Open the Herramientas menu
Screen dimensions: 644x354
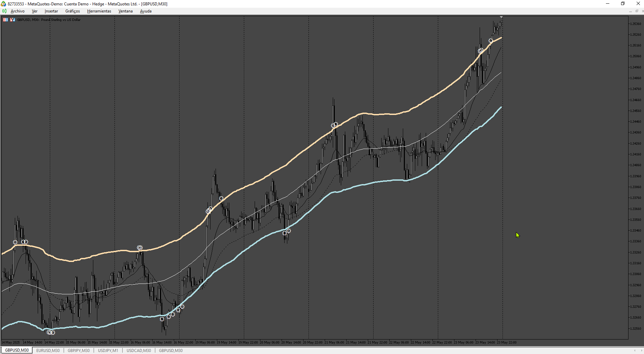tap(99, 11)
